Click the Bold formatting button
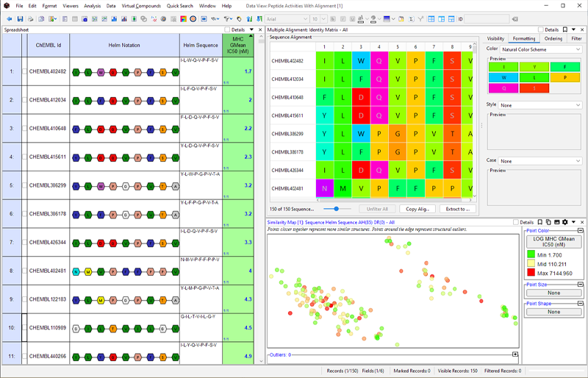The height and width of the screenshot is (378, 588). click(x=333, y=19)
